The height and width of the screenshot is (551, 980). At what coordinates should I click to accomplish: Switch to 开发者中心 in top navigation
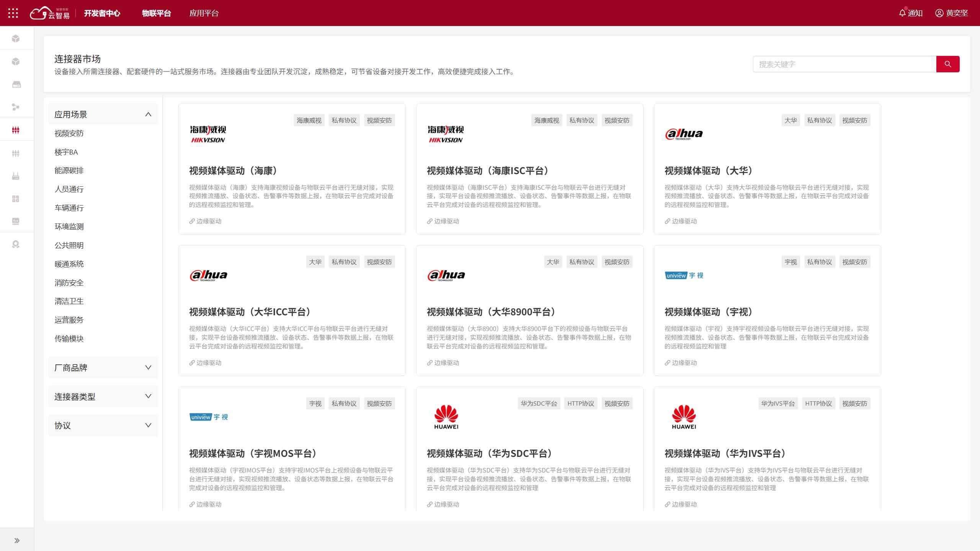coord(102,13)
